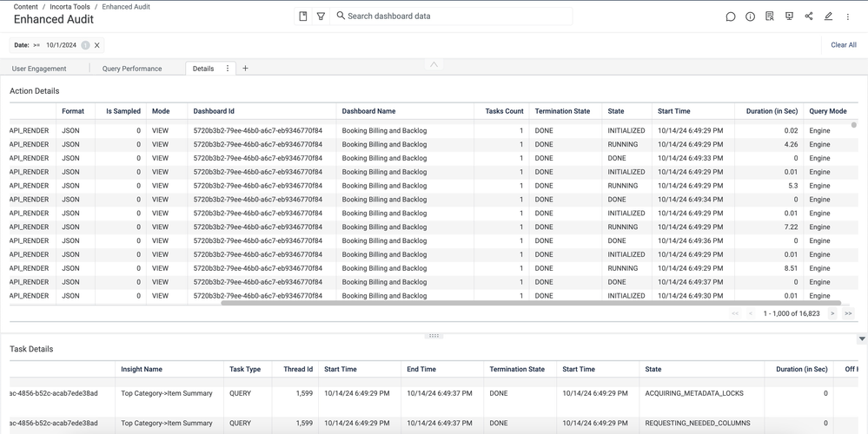The height and width of the screenshot is (434, 868).
Task: Sort Task Details by End Time
Action: click(x=421, y=369)
